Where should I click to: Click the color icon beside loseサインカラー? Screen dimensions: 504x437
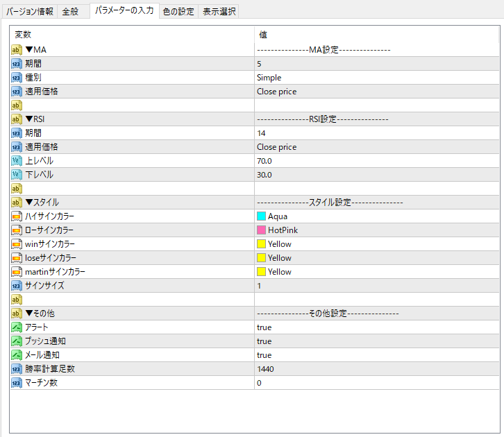pos(17,258)
